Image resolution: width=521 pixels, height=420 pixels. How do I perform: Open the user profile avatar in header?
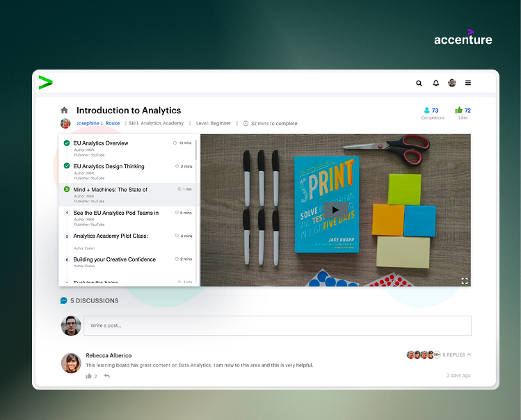click(x=452, y=83)
